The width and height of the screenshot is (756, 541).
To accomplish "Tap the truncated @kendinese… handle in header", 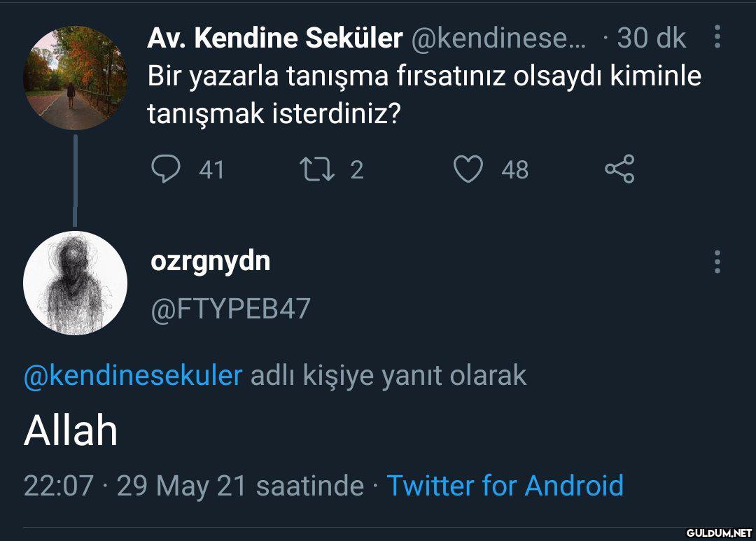I will point(498,38).
